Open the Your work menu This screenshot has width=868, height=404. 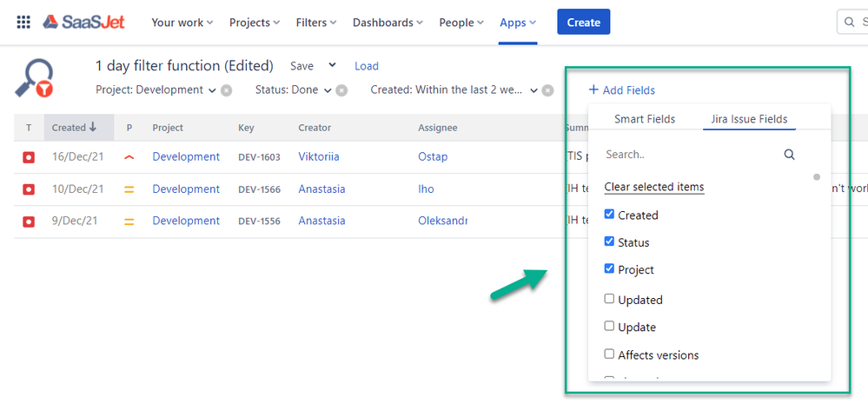point(182,23)
